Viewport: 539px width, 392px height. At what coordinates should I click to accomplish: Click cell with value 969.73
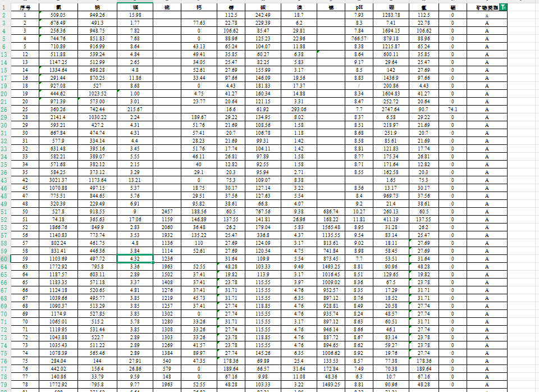[x=391, y=195]
